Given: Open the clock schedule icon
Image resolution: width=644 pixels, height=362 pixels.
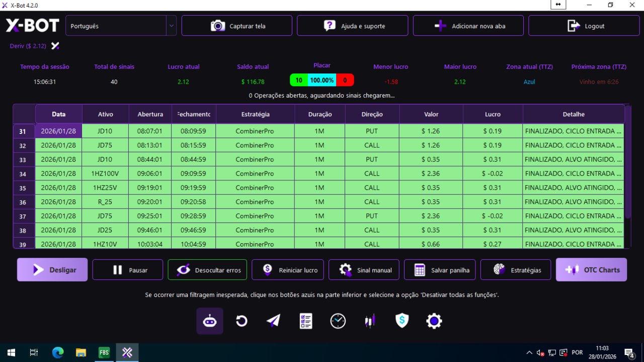Looking at the screenshot, I should click(x=338, y=321).
